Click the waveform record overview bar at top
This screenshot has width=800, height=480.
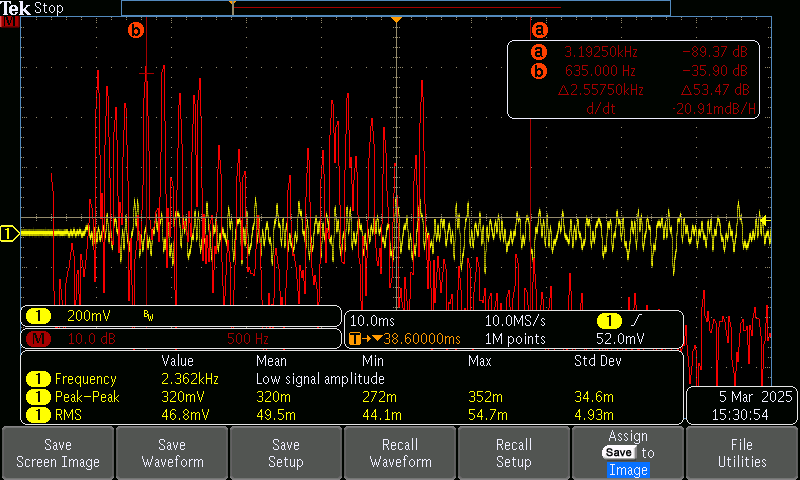pos(395,7)
